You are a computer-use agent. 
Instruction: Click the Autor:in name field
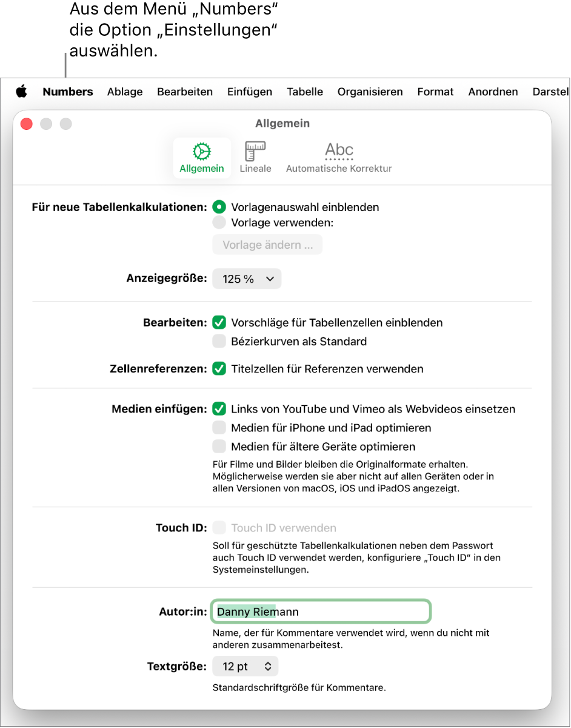pos(321,612)
